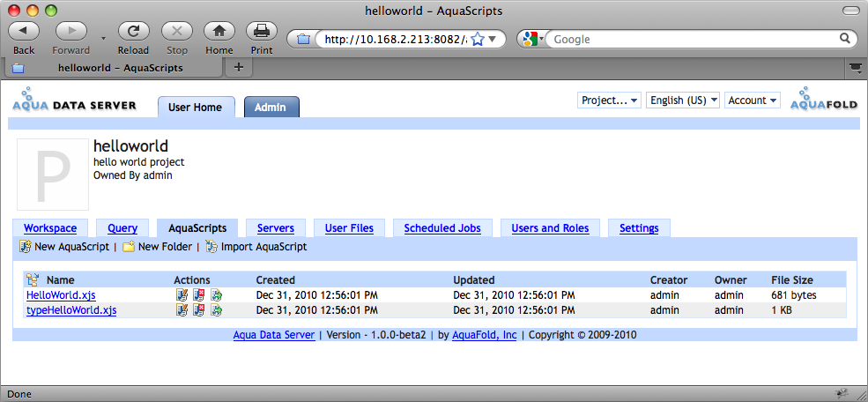Bookmark page with the star icon
Image resolution: width=868 pixels, height=402 pixels.
pos(478,40)
